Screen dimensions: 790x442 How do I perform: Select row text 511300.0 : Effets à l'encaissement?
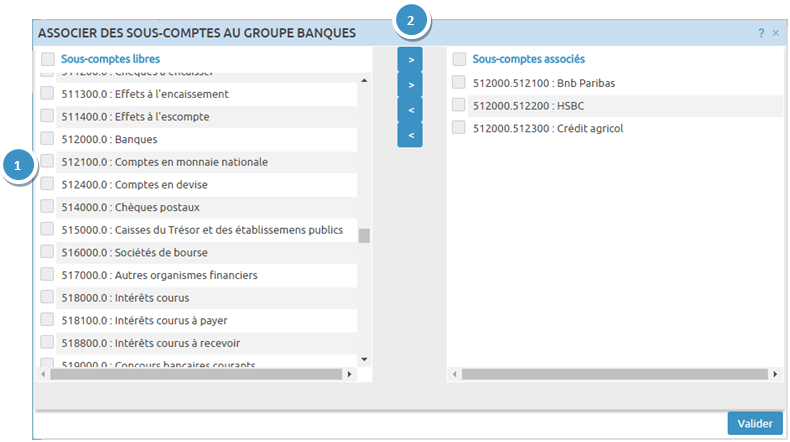point(145,94)
